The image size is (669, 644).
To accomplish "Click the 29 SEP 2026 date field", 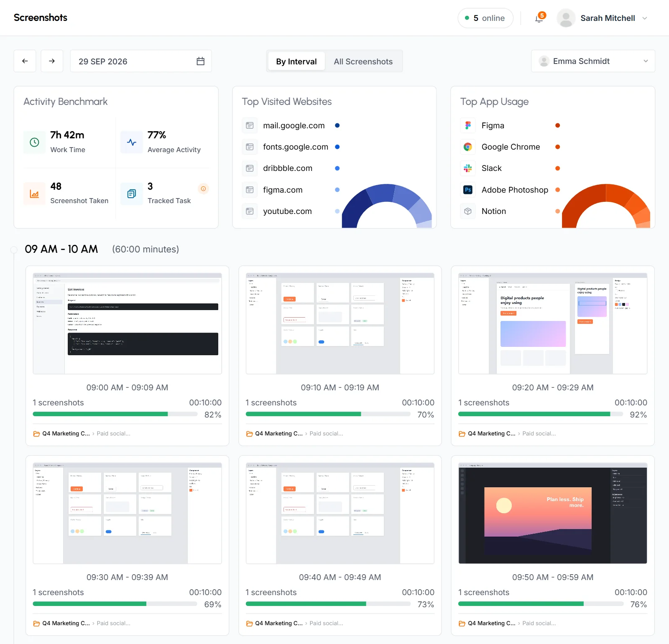I will pyautogui.click(x=141, y=61).
